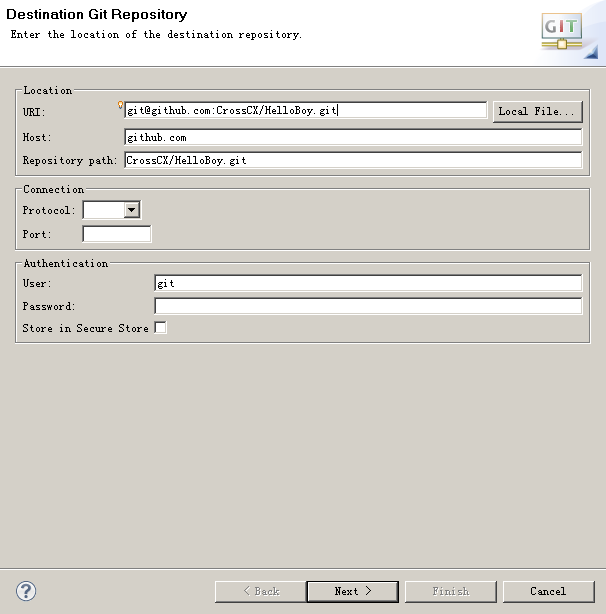Click the "Port:" label
The height and width of the screenshot is (614, 606).
pos(37,235)
